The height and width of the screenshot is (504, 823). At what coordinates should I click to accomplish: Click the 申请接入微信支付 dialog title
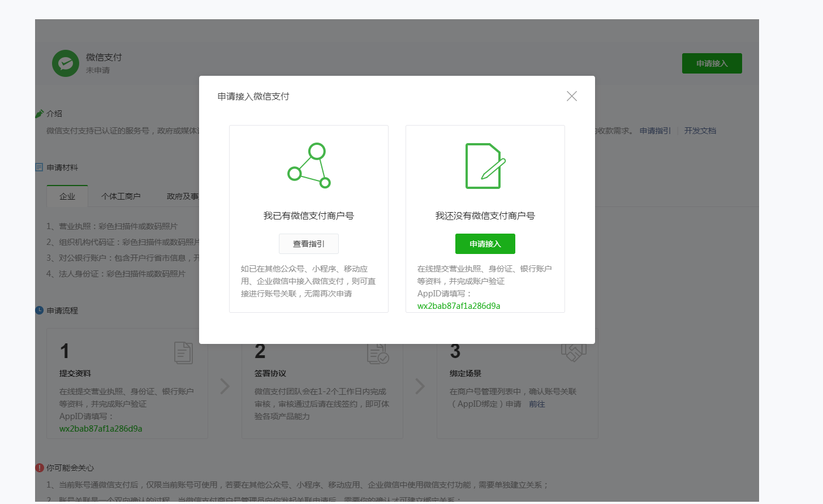pyautogui.click(x=253, y=96)
